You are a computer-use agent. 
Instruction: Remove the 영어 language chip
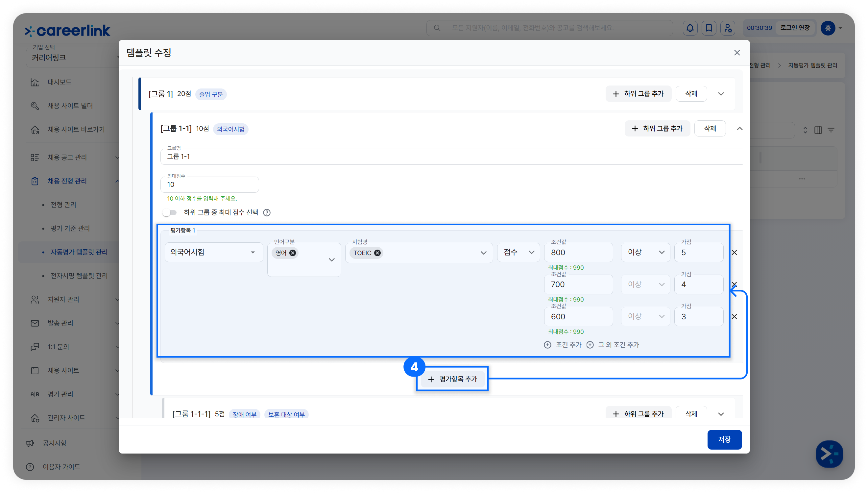click(x=292, y=253)
